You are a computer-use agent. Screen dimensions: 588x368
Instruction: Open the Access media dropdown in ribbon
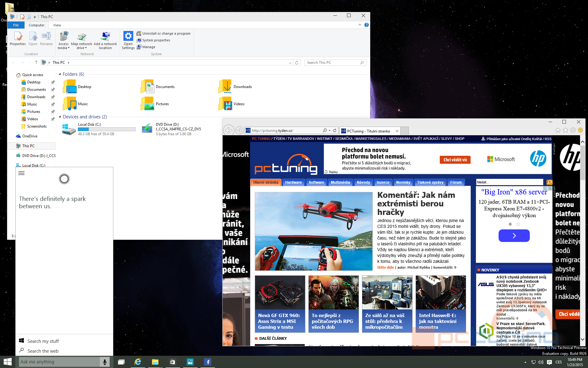pyautogui.click(x=64, y=40)
